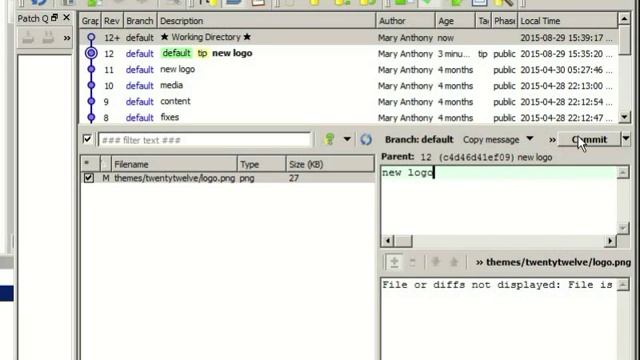Click the Commit button

[x=589, y=140]
